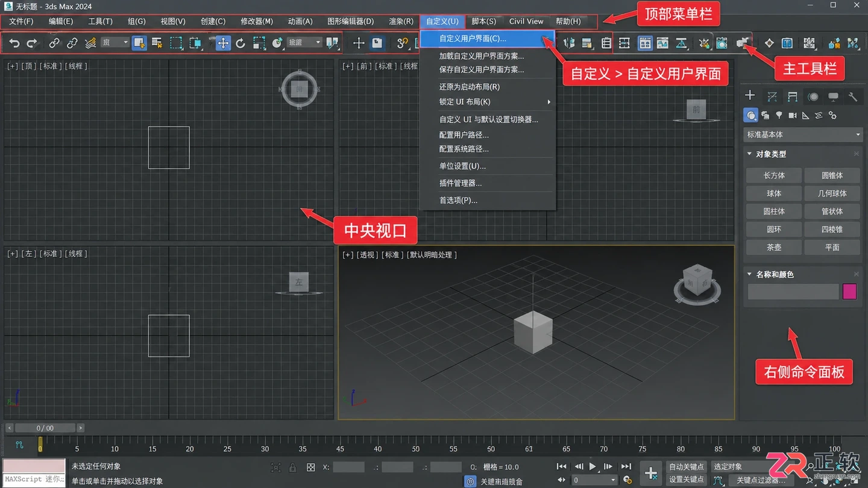Select the Cameras category icon
Image resolution: width=868 pixels, height=488 pixels.
tap(793, 115)
